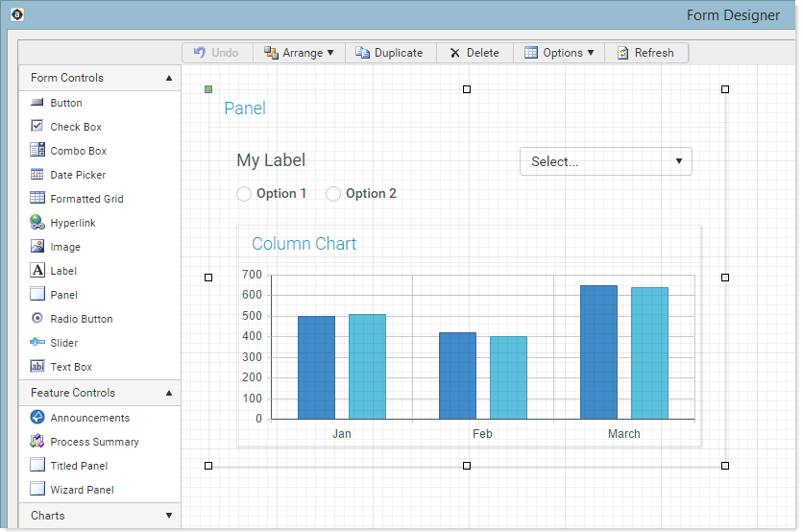Viewport: 803px width, 532px height.
Task: Click the Duplicate button
Action: coord(389,53)
